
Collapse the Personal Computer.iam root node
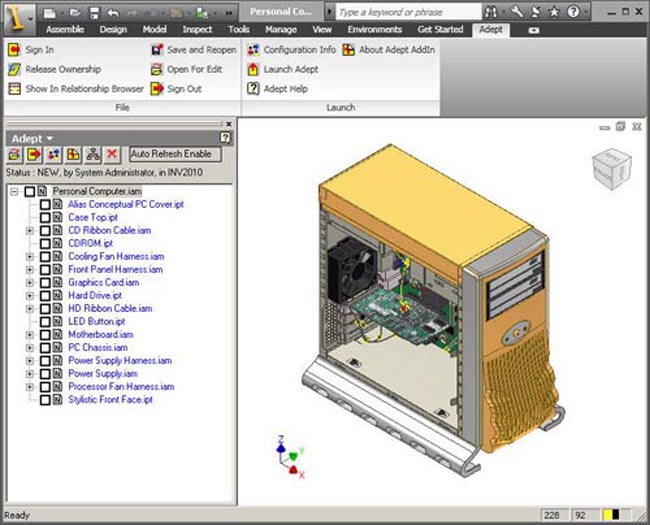[x=15, y=192]
